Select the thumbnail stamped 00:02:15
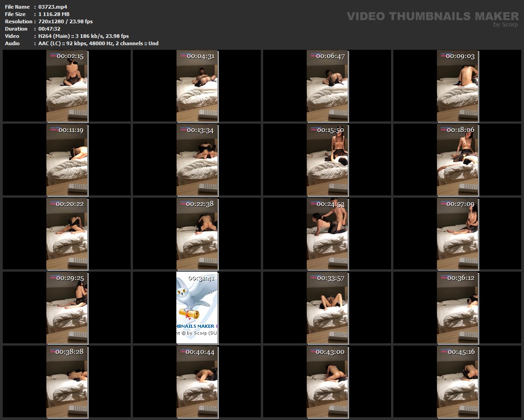The height and width of the screenshot is (420, 524). pos(67,86)
